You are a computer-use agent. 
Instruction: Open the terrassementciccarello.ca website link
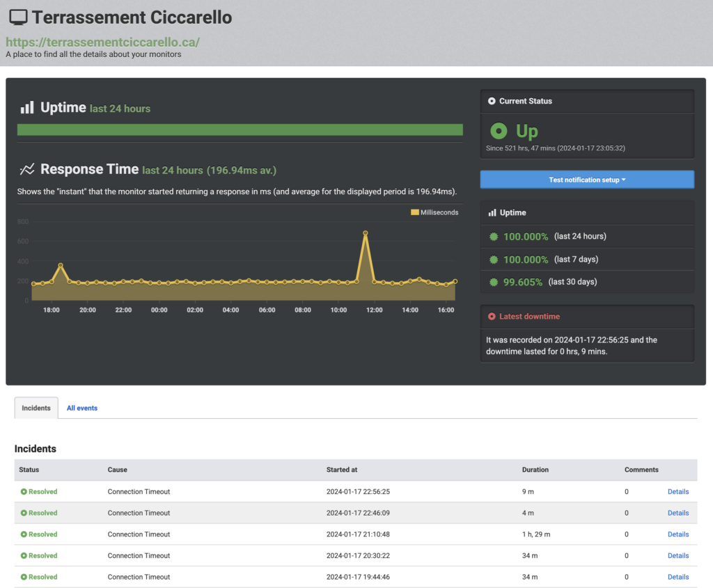click(x=103, y=42)
